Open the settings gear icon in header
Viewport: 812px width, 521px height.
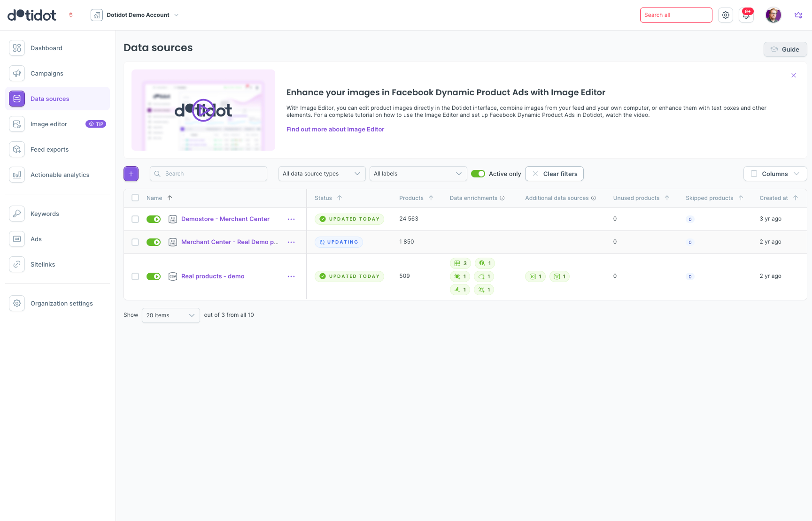tap(726, 15)
